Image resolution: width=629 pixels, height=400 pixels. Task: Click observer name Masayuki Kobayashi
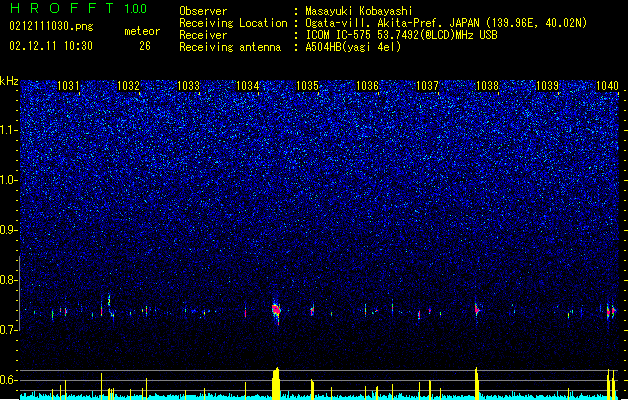click(359, 11)
